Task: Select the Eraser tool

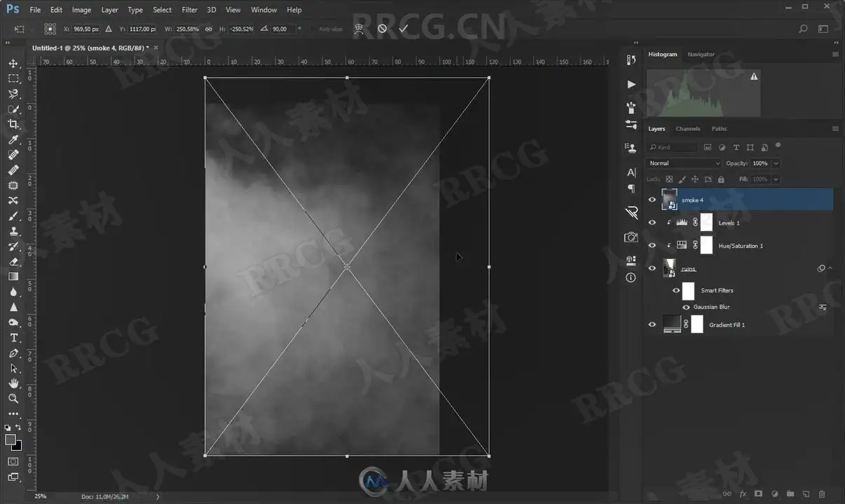Action: [13, 261]
